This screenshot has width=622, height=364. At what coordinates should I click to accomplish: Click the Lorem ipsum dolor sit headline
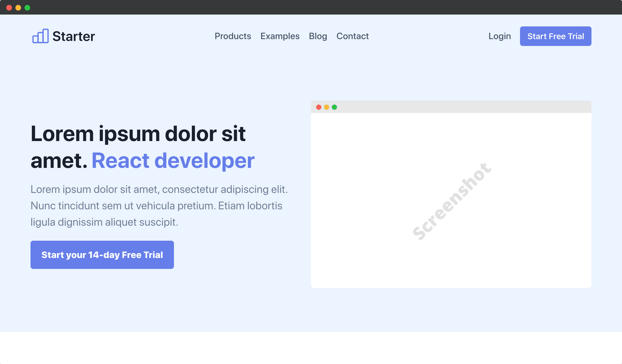[x=138, y=134]
